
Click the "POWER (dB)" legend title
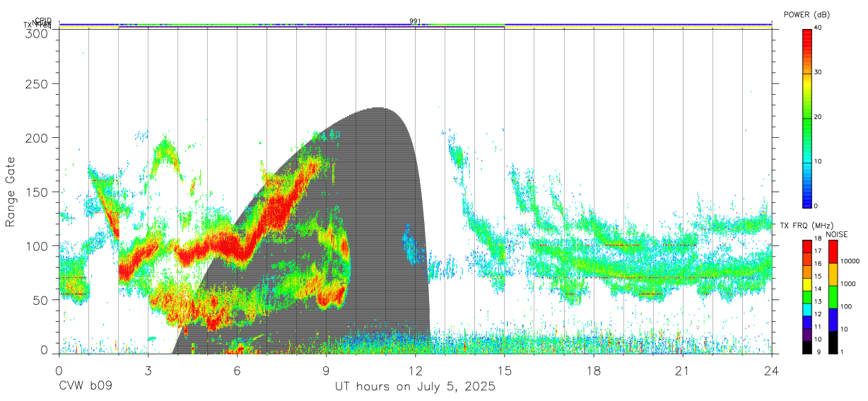tap(807, 14)
